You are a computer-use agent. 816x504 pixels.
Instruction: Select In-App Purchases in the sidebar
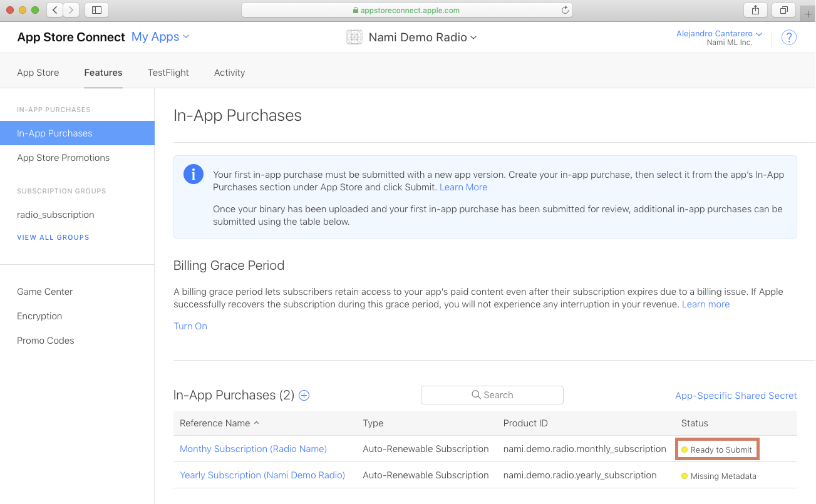(x=77, y=133)
